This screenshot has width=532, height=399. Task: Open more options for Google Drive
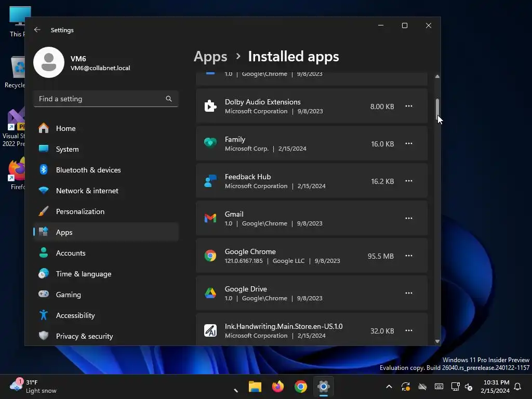(408, 293)
